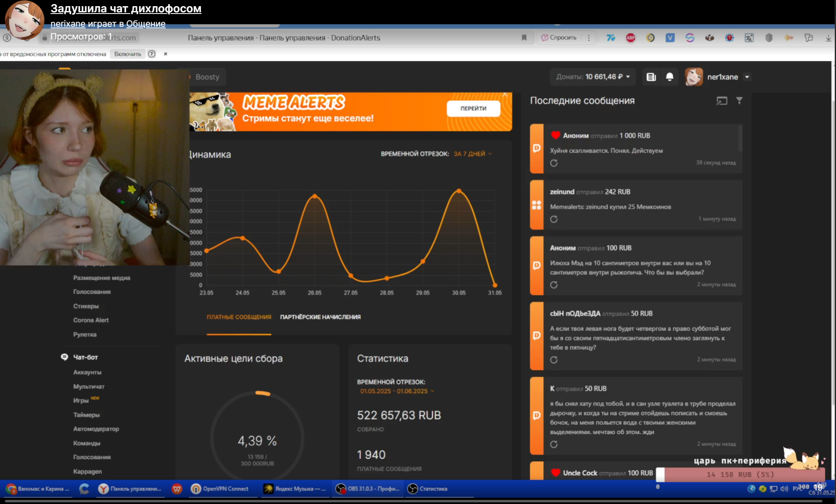Click the messages list scrollbar thumb

(x=740, y=138)
